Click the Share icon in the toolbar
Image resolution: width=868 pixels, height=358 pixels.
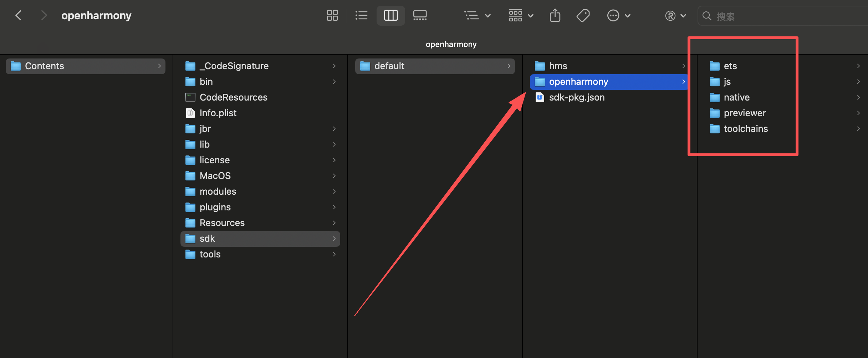tap(555, 15)
